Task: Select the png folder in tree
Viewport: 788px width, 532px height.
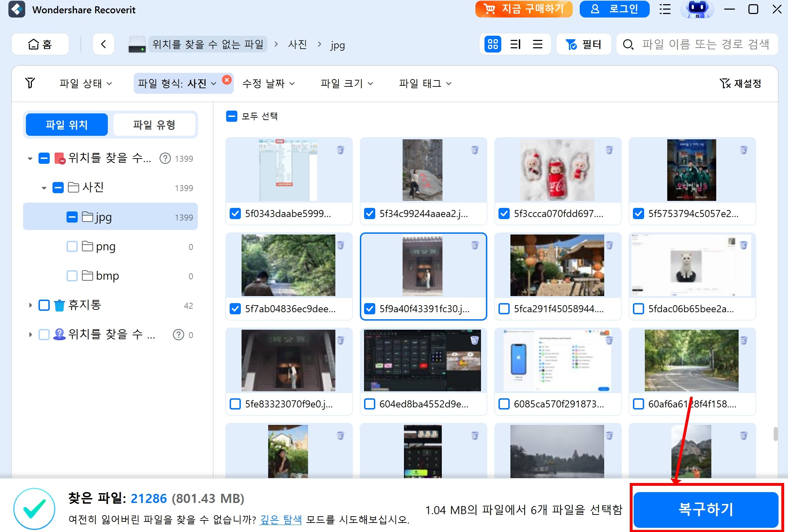Action: [x=106, y=246]
